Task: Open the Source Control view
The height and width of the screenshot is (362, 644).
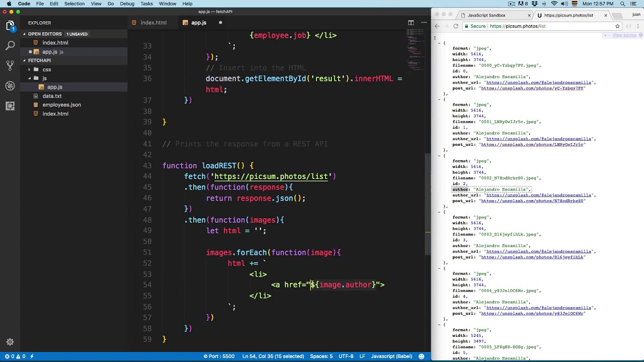Action: coord(10,65)
